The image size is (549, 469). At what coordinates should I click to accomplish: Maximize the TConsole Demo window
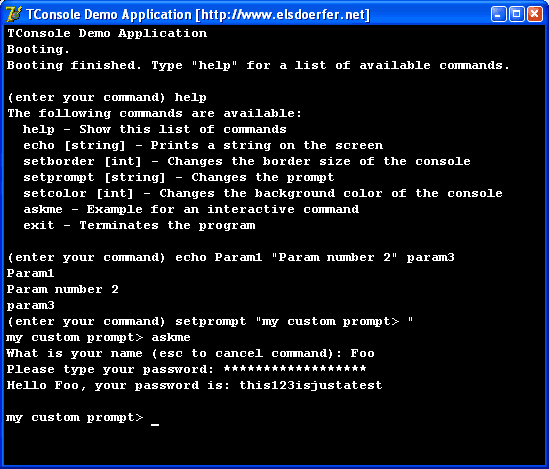point(516,14)
